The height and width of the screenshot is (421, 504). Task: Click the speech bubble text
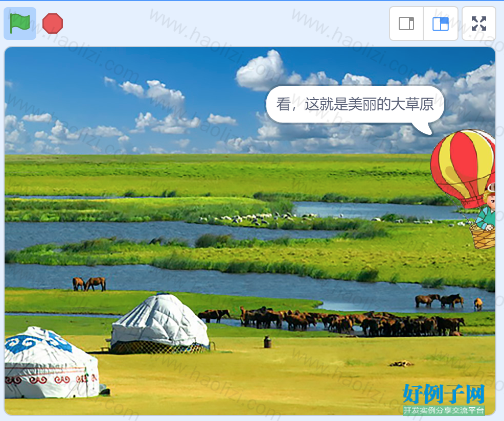(x=355, y=104)
